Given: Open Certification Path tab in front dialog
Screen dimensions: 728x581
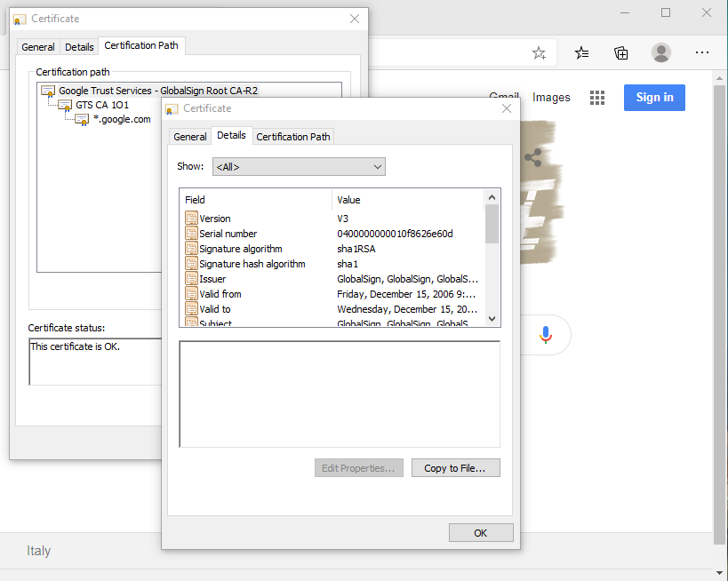Looking at the screenshot, I should [293, 137].
